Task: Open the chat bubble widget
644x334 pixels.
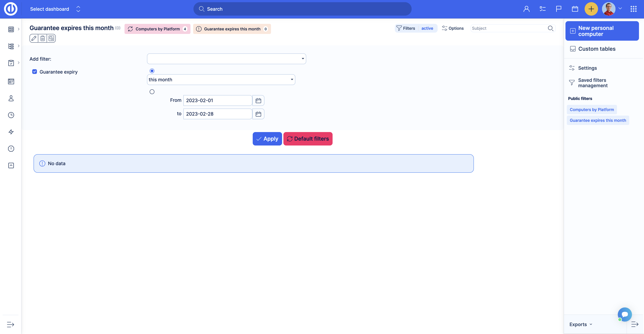Action: tap(625, 314)
